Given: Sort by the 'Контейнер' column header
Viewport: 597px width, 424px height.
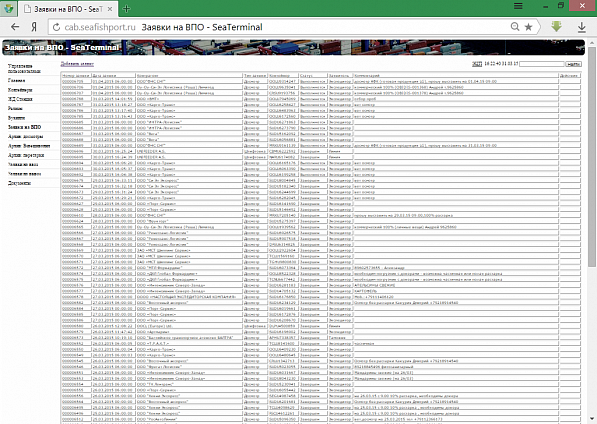Looking at the screenshot, I should click(283, 76).
